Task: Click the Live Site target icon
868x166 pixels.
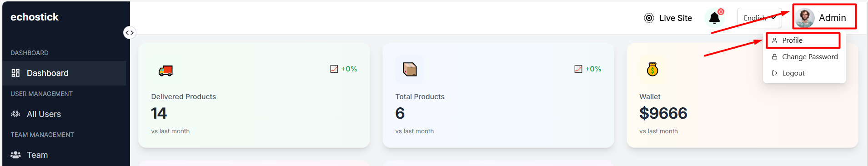Action: tap(649, 18)
